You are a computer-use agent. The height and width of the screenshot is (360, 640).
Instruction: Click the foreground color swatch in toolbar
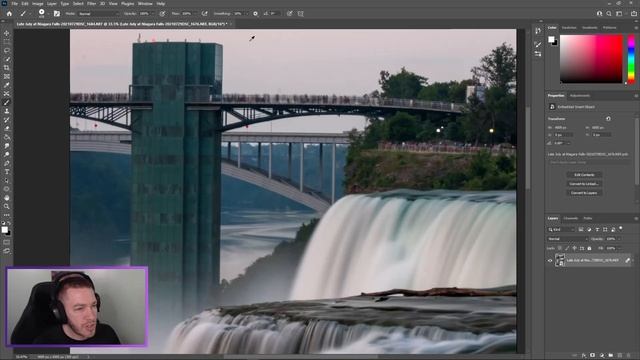[x=4, y=230]
